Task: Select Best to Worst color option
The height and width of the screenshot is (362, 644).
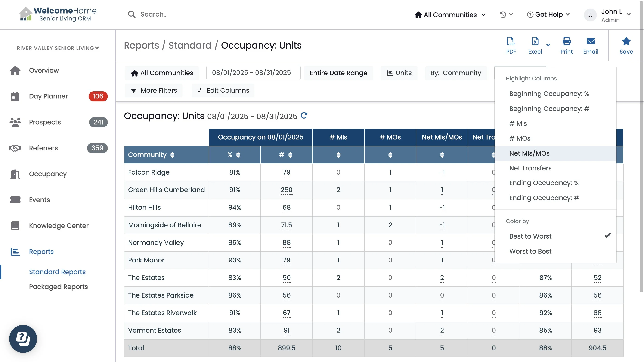Action: (x=530, y=236)
